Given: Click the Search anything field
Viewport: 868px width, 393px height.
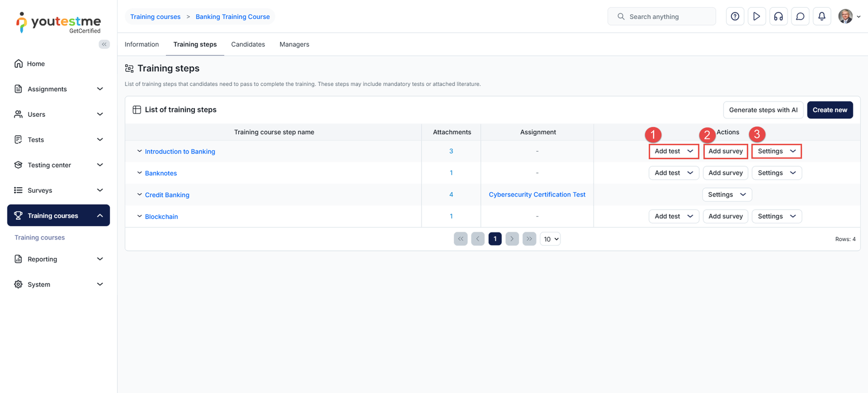Looking at the screenshot, I should [x=662, y=17].
